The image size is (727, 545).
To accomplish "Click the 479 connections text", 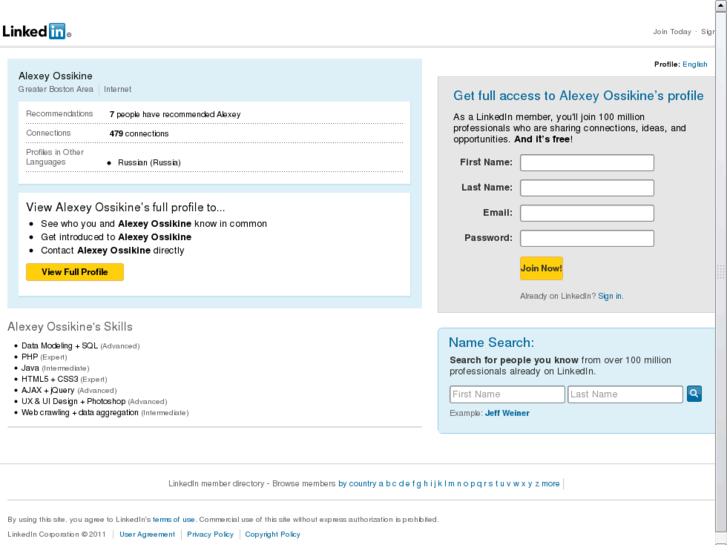I will coord(139,134).
